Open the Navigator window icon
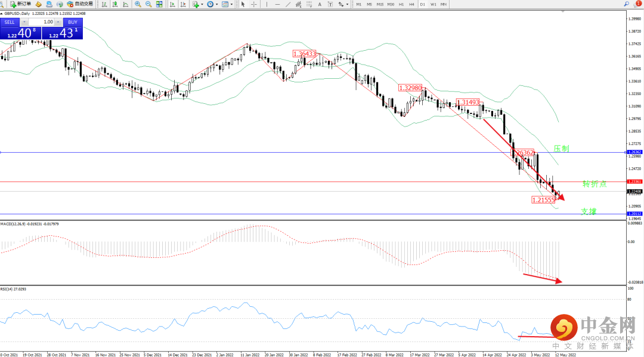Viewport: 644px width, 357px height. 49,4
